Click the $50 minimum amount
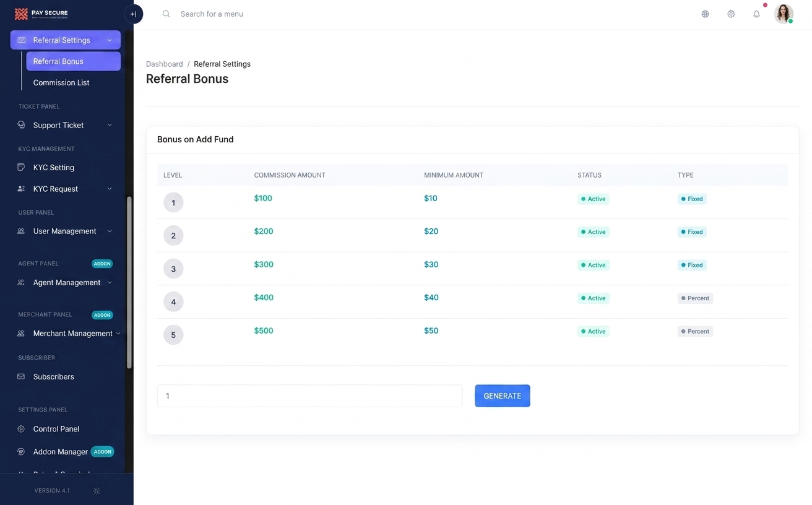The width and height of the screenshot is (812, 505). tap(431, 331)
